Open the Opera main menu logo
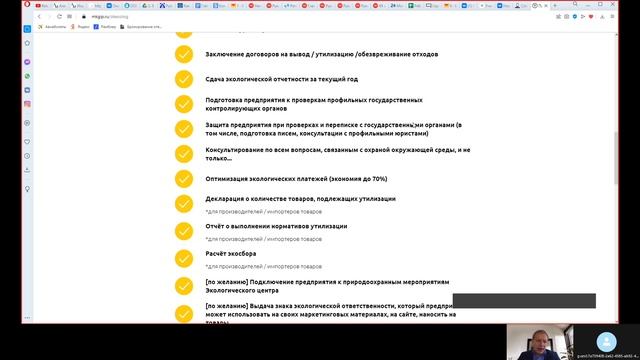 27,4
